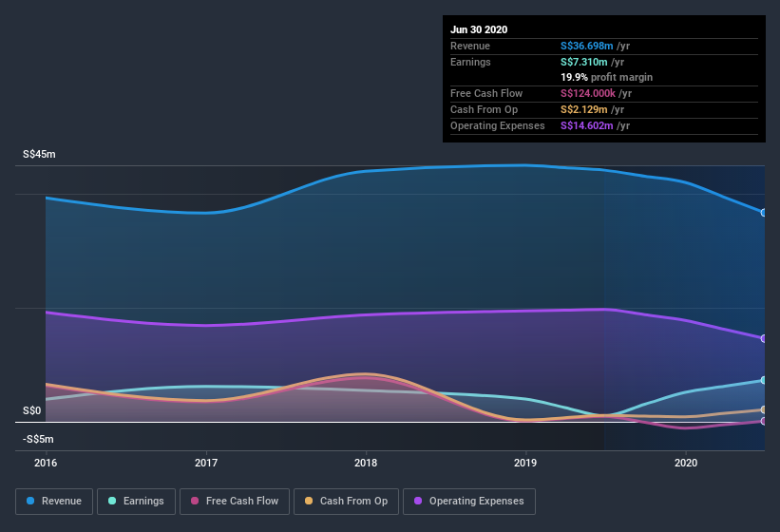The height and width of the screenshot is (532, 780).
Task: Click the S$14.602m operating expenses value
Action: coord(586,125)
